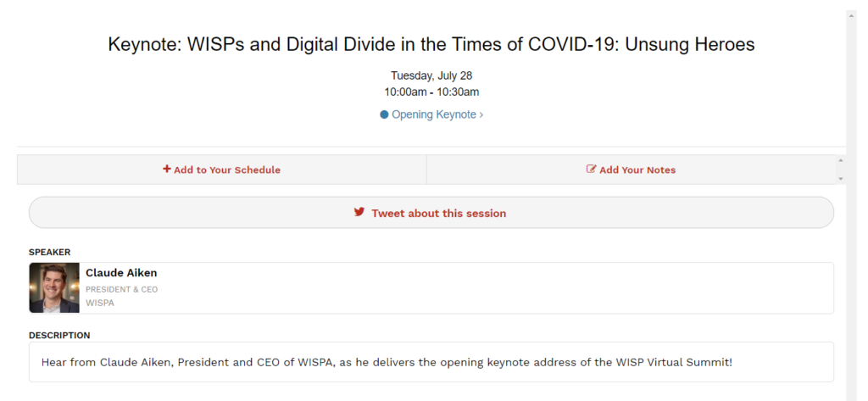The image size is (868, 401).
Task: Click the Keynote session title heading
Action: 431,44
